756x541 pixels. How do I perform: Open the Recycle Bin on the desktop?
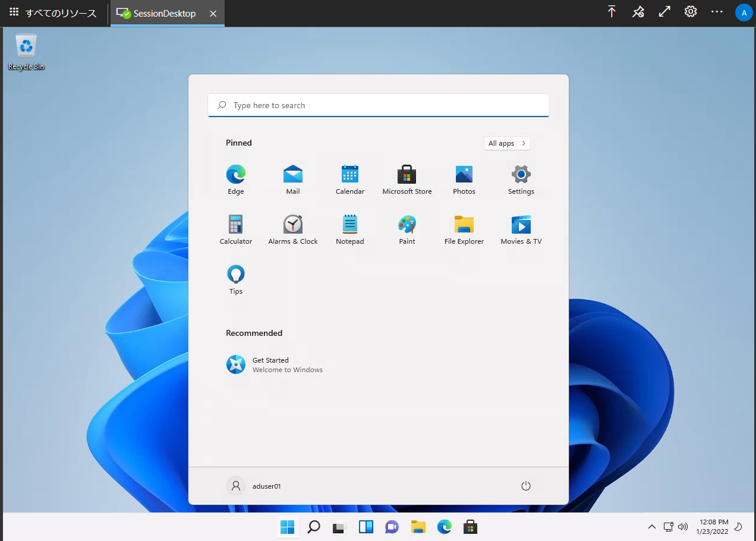point(26,52)
